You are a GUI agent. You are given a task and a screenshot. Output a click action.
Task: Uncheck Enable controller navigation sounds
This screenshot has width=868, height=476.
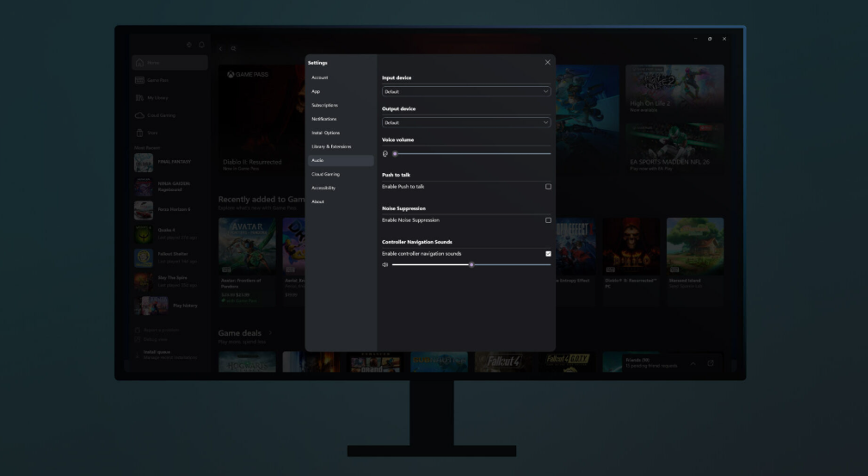tap(548, 254)
